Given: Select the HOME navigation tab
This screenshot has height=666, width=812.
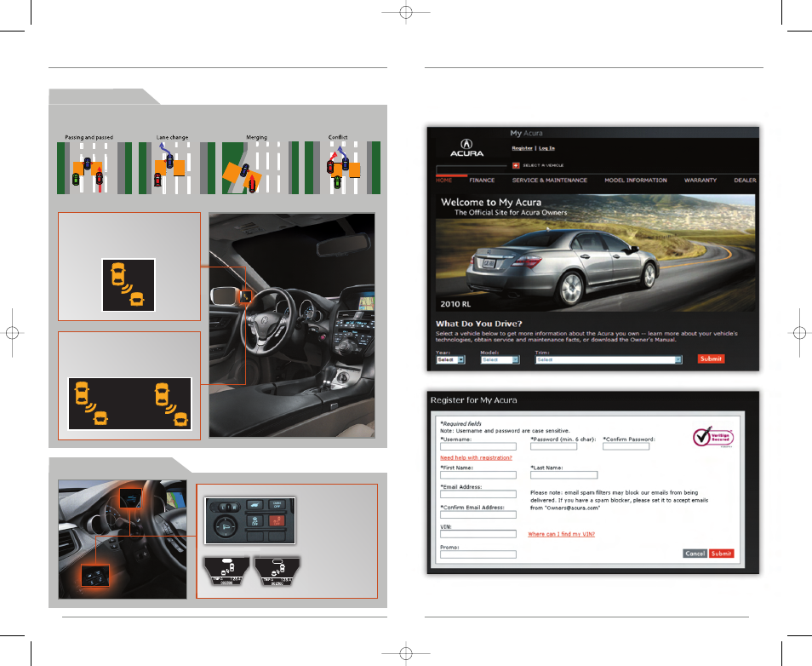Looking at the screenshot, I should 443,181.
